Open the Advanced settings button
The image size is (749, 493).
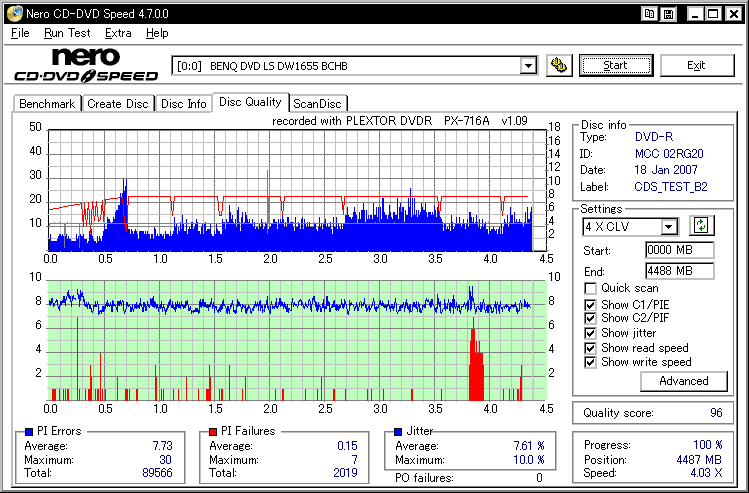(683, 381)
